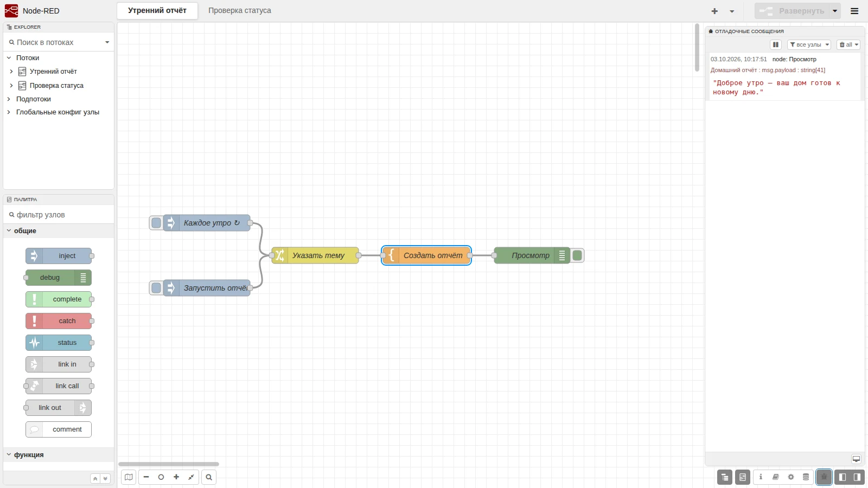Pause the debug message output
The height and width of the screenshot is (488, 868).
point(776,44)
